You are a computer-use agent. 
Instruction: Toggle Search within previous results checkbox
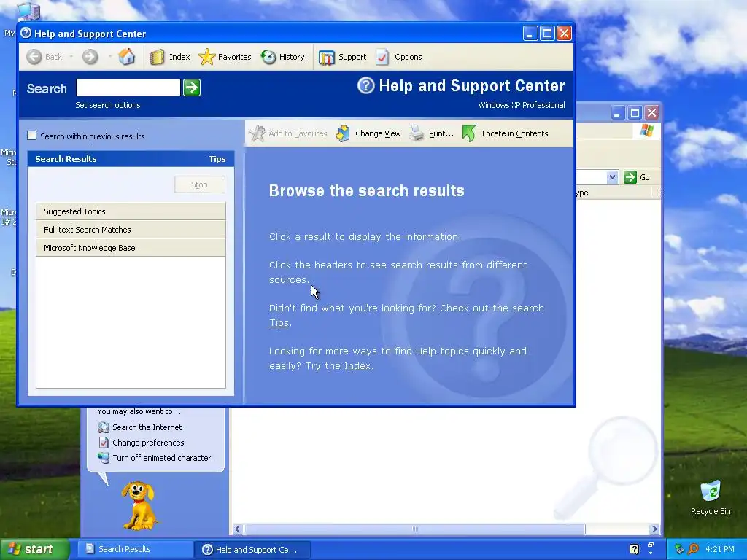click(32, 136)
